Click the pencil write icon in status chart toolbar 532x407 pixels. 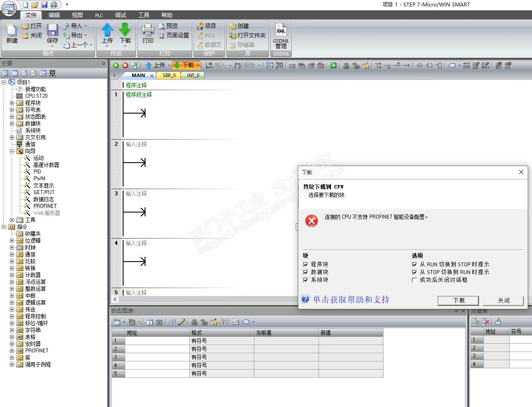[182, 322]
